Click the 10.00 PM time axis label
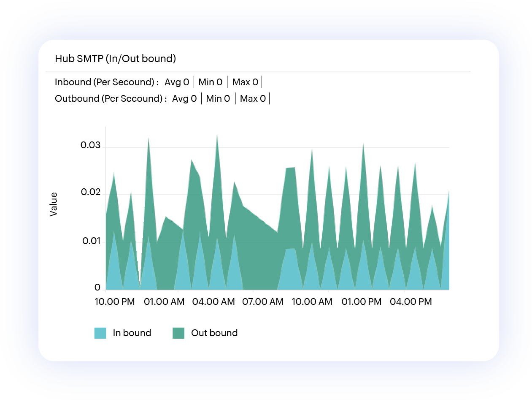Image resolution: width=532 pixels, height=402 pixels. [x=114, y=302]
